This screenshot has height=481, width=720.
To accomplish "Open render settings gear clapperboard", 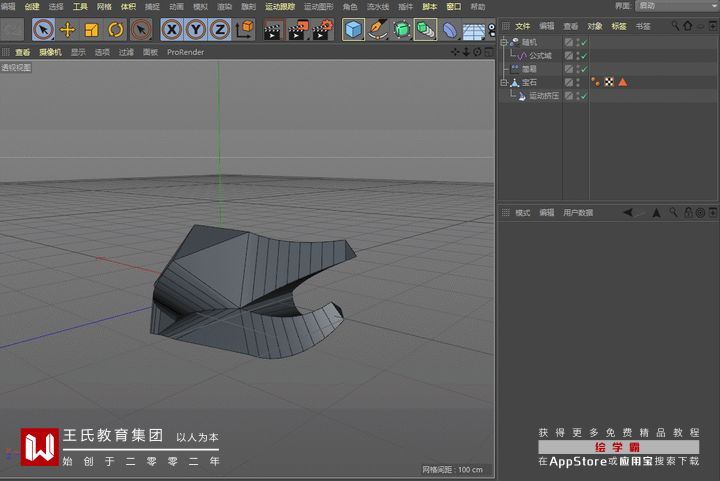I will 322,30.
